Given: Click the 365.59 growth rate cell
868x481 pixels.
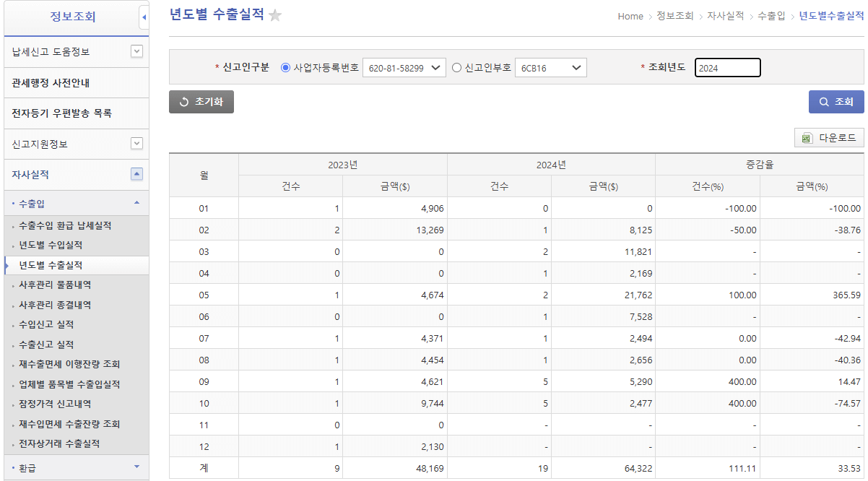Looking at the screenshot, I should pos(812,295).
